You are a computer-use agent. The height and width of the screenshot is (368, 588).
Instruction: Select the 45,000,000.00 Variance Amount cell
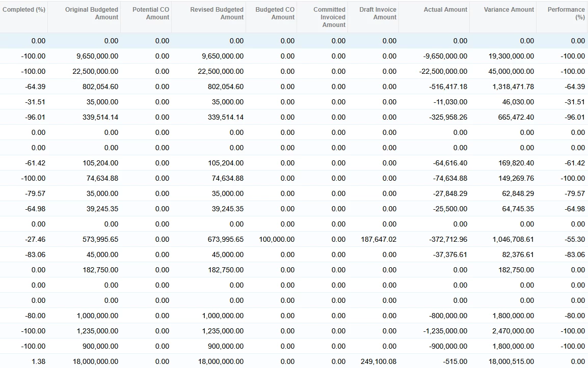511,72
